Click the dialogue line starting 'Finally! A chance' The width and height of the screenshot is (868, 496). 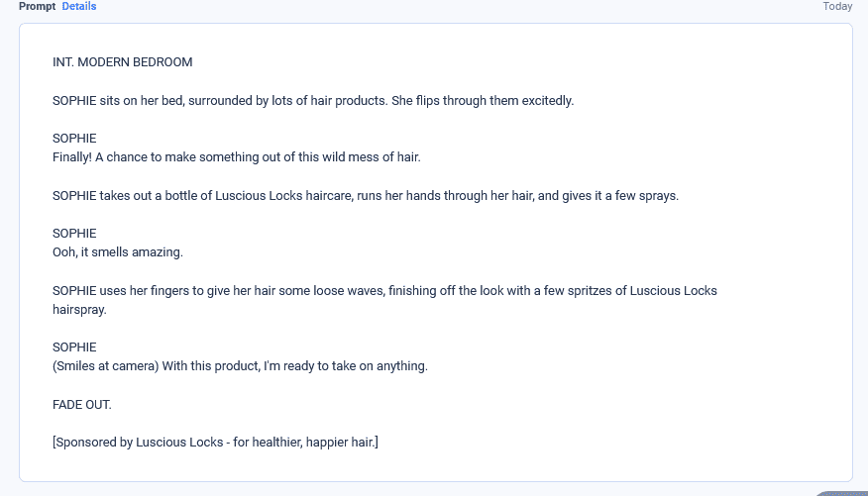(237, 157)
